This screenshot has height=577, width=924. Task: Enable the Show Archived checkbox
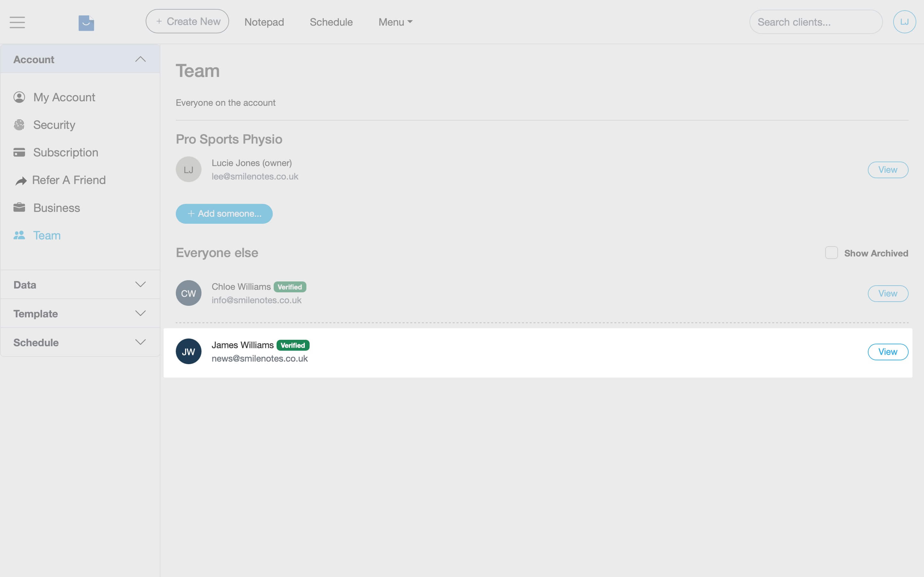click(832, 253)
